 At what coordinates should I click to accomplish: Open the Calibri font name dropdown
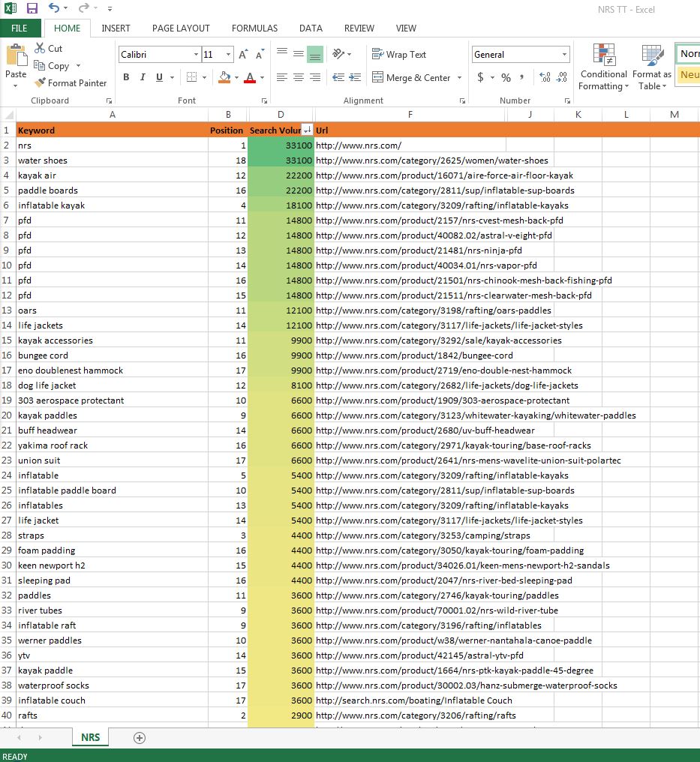coord(196,55)
